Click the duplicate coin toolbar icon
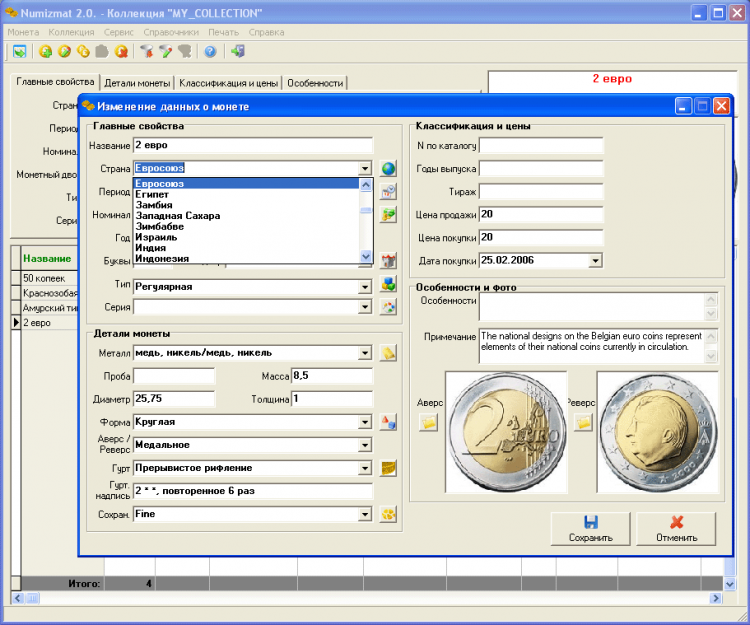This screenshot has width=750, height=625. (83, 51)
